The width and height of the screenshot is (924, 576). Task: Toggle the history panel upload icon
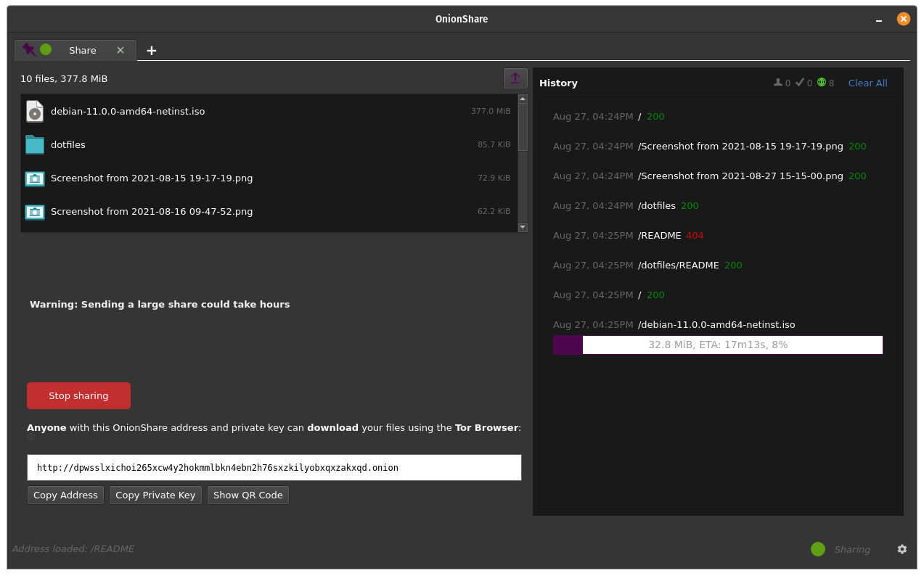[x=515, y=78]
